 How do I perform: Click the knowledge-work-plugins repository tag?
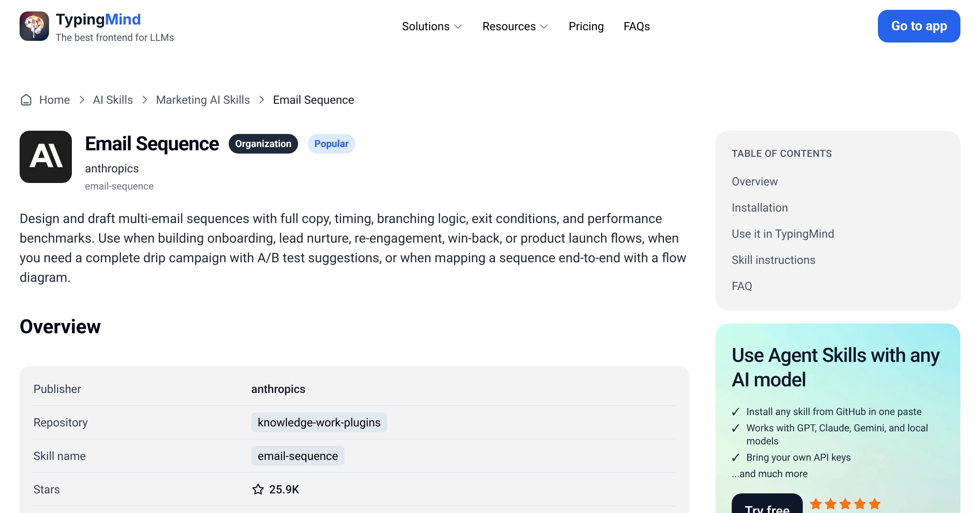[319, 422]
